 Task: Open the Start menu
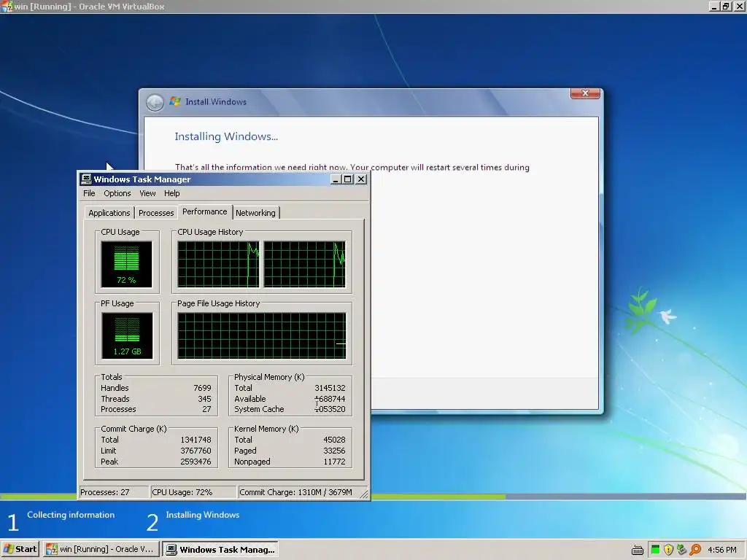click(x=20, y=549)
